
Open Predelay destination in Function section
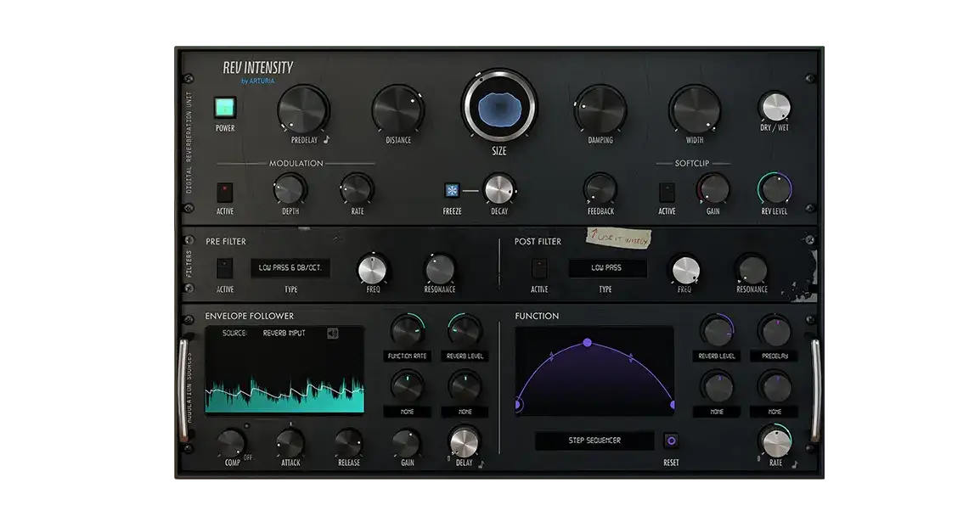(775, 356)
